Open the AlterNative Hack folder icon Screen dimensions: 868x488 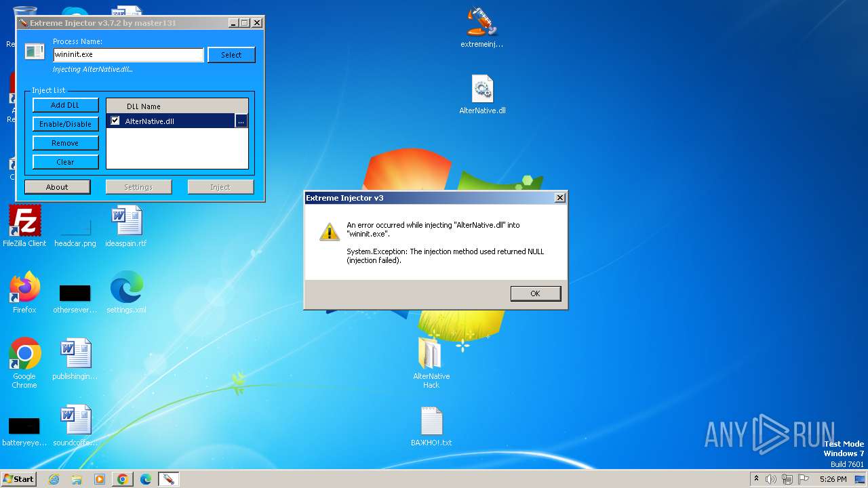click(431, 363)
